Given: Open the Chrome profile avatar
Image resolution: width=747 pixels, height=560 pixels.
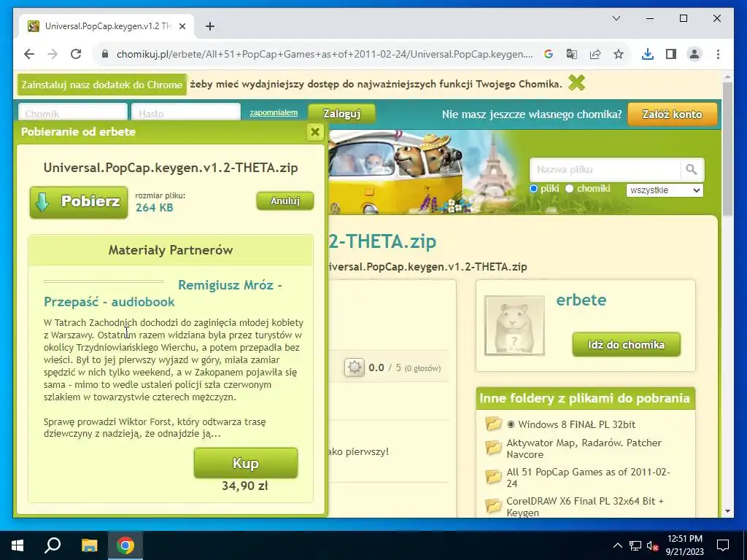Looking at the screenshot, I should pyautogui.click(x=694, y=54).
